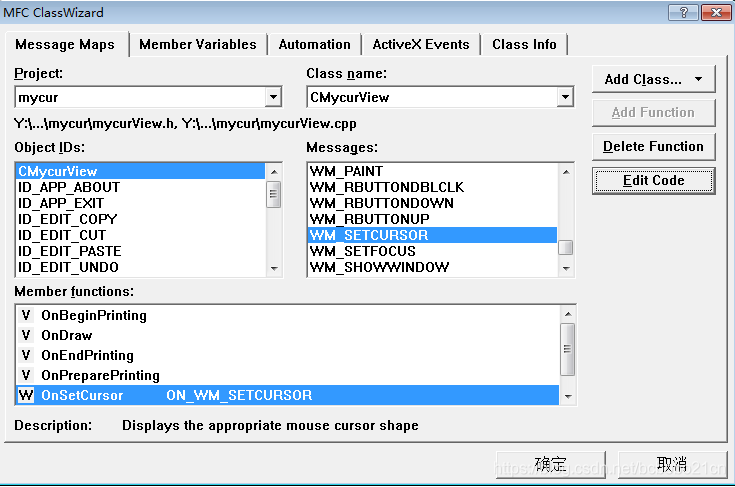Click the Edit Code button

point(653,180)
